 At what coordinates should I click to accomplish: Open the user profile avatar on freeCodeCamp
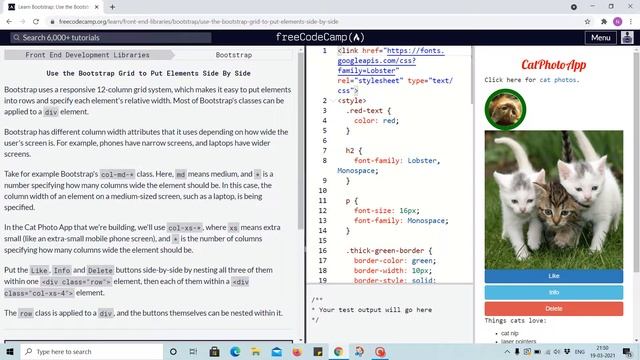pos(627,38)
